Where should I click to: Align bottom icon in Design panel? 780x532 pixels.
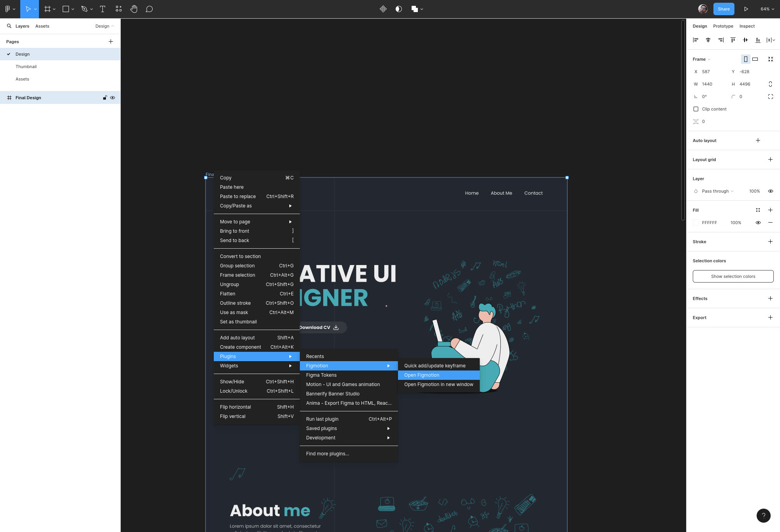758,40
